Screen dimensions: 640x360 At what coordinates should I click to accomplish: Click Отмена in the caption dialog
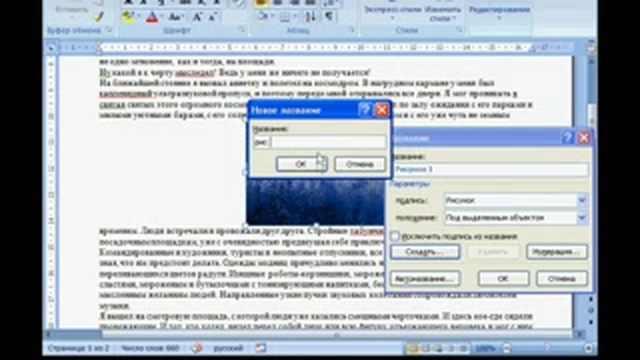click(x=562, y=279)
